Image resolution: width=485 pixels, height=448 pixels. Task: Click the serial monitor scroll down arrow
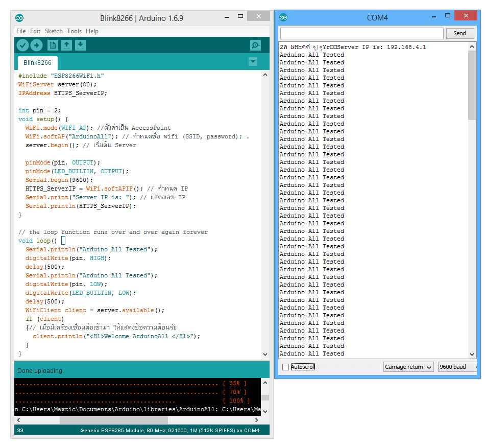click(x=472, y=354)
